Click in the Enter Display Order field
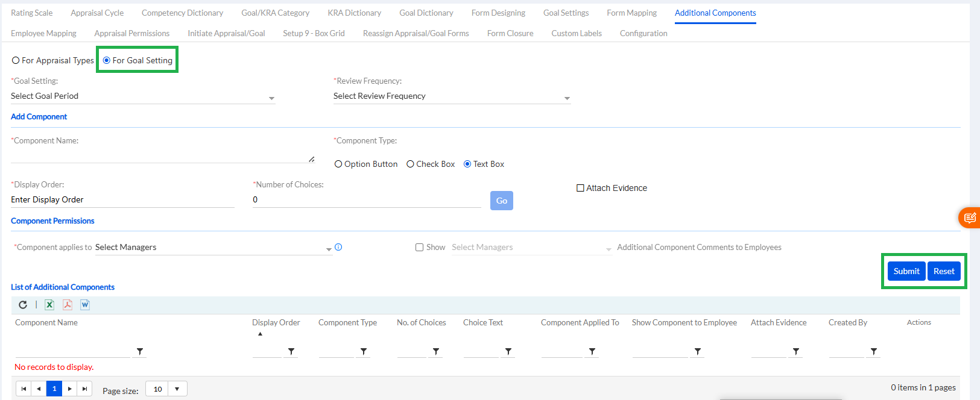The height and width of the screenshot is (400, 980). (122, 200)
